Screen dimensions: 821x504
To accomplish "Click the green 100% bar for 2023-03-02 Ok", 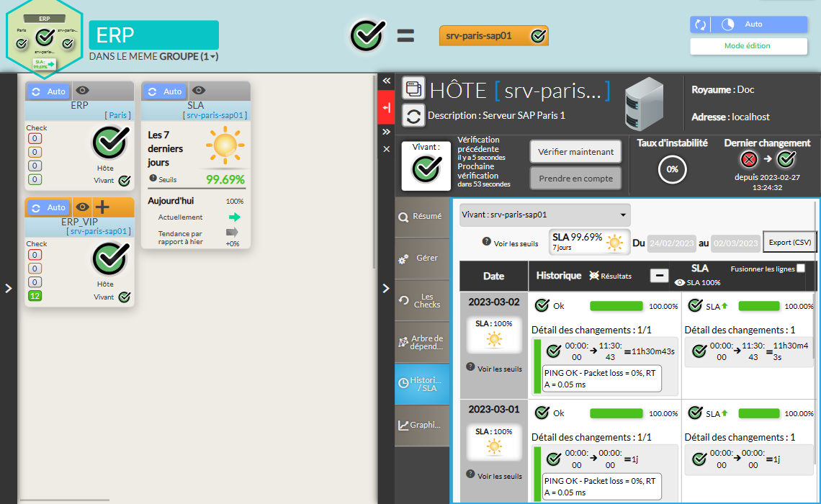I will pyautogui.click(x=616, y=306).
